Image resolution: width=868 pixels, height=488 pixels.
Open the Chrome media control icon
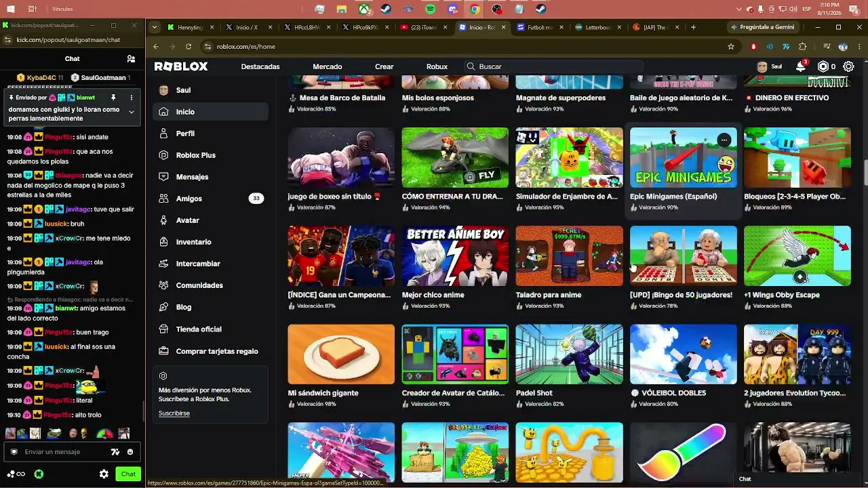825,47
